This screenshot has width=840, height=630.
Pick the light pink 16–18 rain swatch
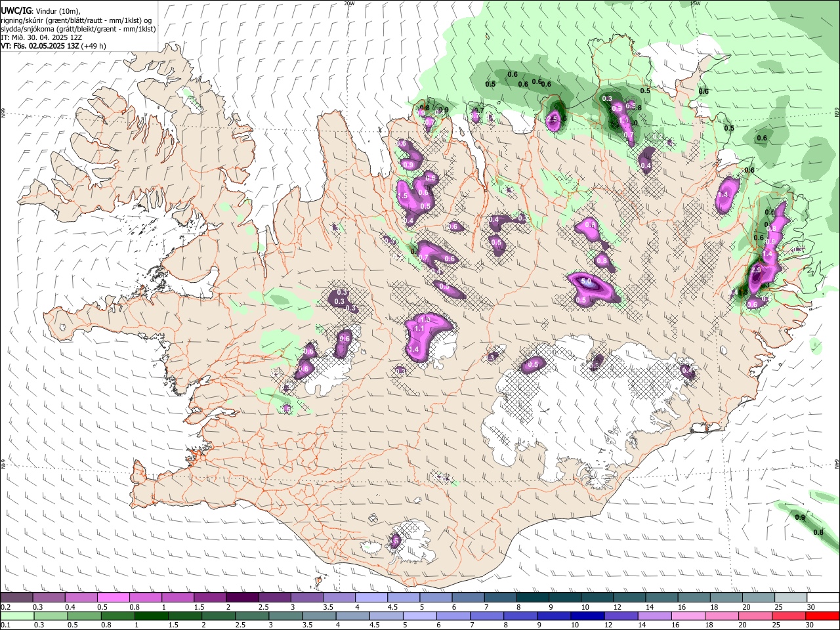pos(689,616)
